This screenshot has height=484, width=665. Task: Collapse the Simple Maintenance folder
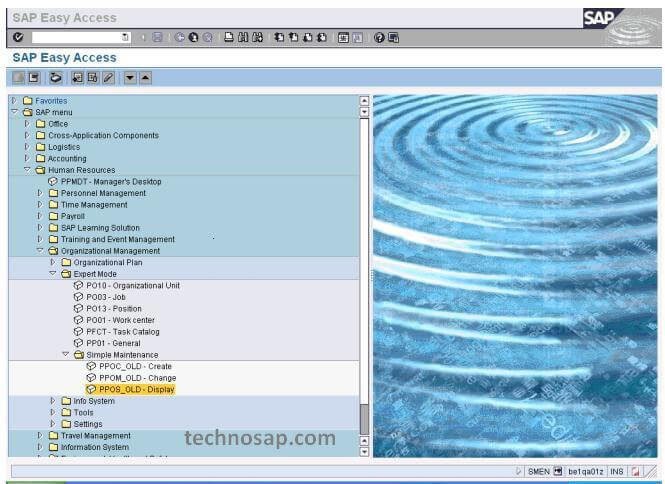point(65,354)
